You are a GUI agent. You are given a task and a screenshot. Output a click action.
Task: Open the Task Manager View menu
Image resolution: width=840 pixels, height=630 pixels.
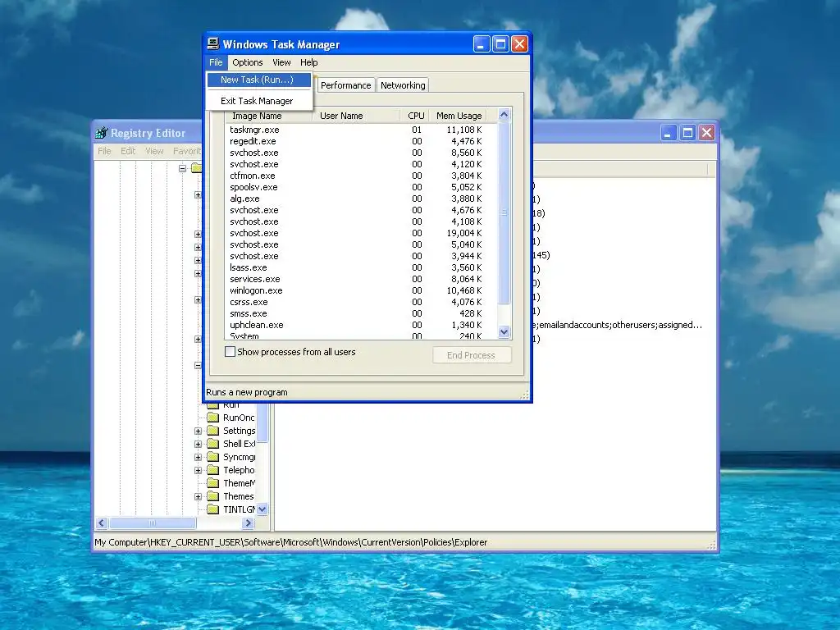pyautogui.click(x=281, y=62)
